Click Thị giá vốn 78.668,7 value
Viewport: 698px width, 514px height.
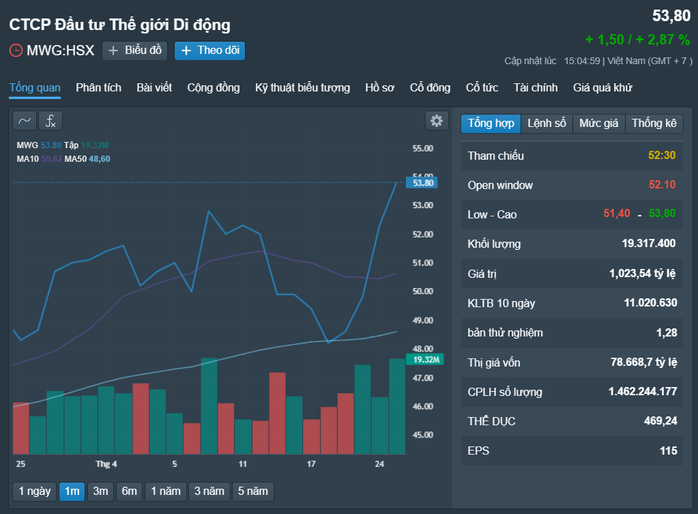644,362
